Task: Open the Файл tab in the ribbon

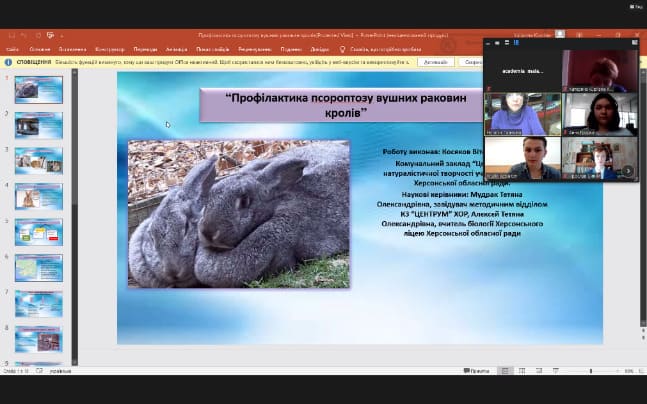Action: (x=11, y=48)
